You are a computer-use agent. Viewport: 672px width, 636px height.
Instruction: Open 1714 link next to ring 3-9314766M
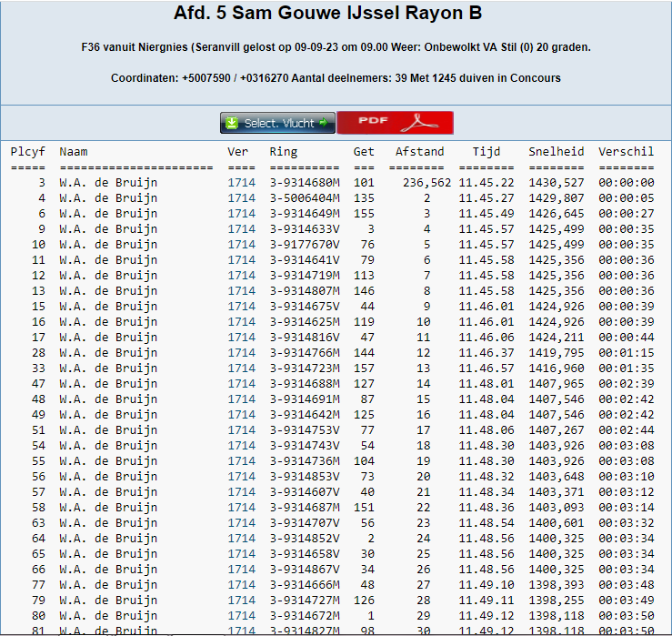point(241,353)
